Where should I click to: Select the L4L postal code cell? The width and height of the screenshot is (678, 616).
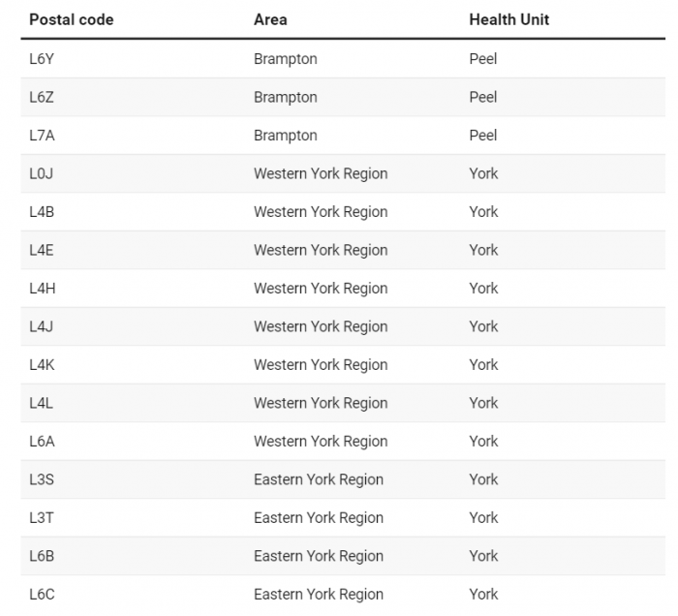click(x=41, y=403)
